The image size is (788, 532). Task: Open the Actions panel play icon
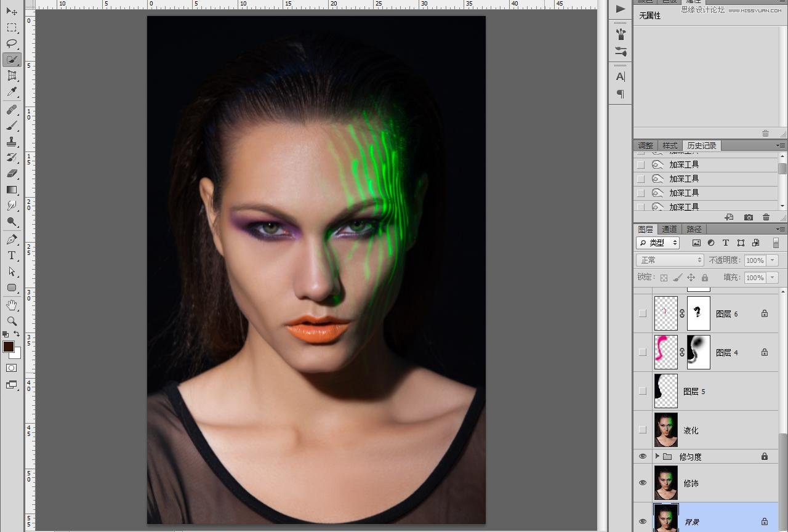[621, 9]
